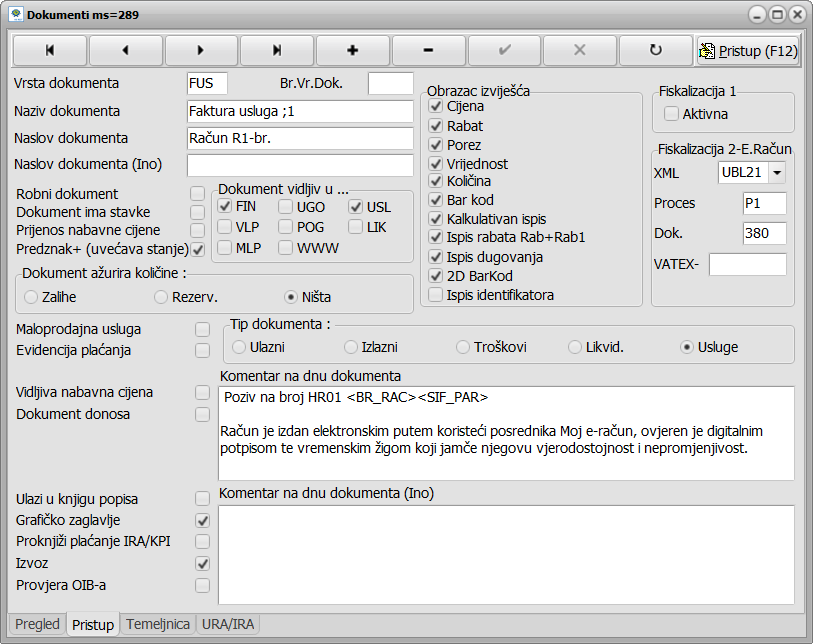Viewport: 813px width, 644px height.
Task: Go to the first record in navigator
Action: point(49,49)
